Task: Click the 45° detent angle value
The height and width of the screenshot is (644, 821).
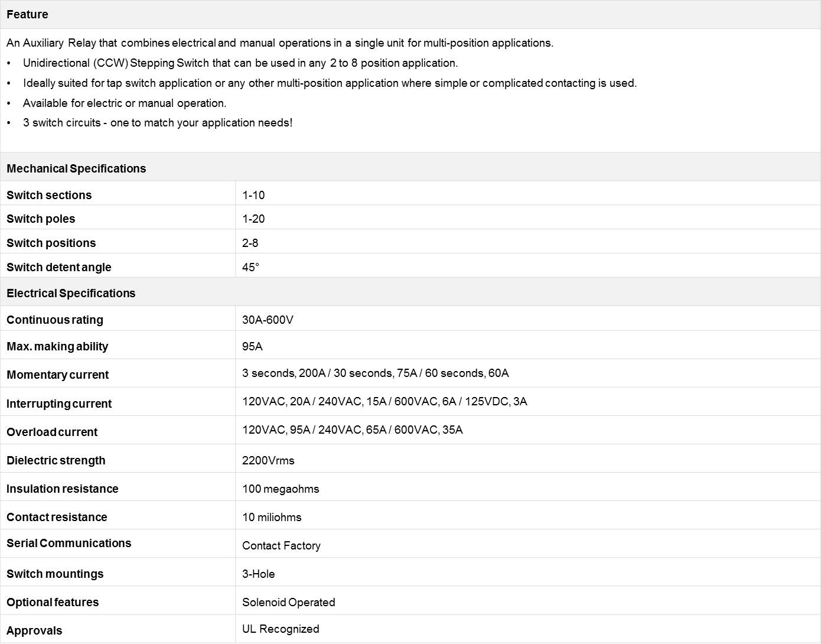Action: [x=250, y=267]
